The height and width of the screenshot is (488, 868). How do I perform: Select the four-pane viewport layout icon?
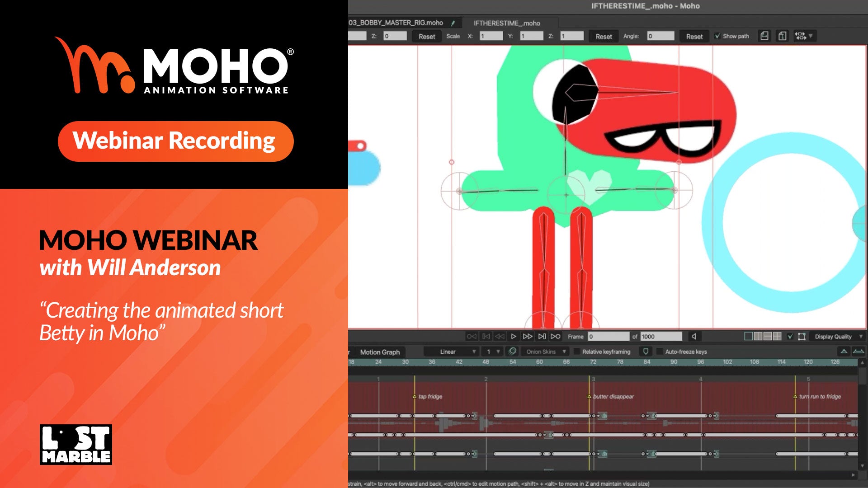777,337
